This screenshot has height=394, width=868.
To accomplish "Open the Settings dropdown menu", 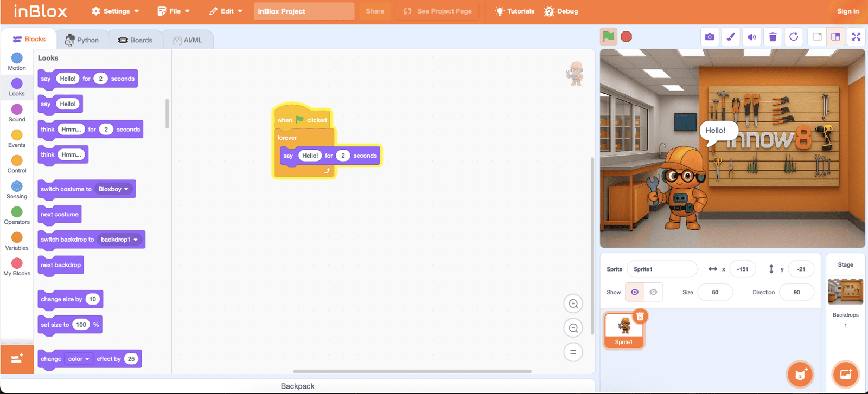I will [115, 11].
